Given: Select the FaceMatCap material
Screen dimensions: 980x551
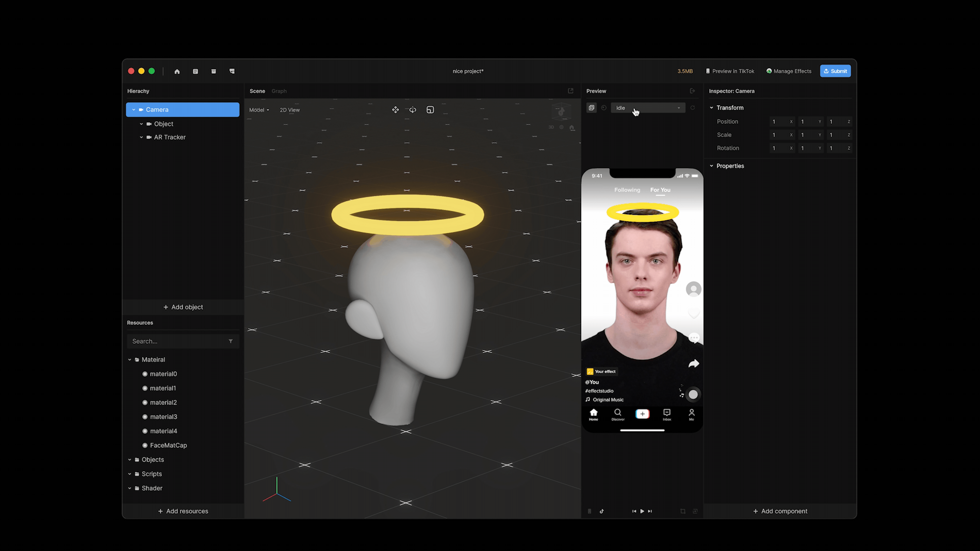Looking at the screenshot, I should click(x=168, y=445).
